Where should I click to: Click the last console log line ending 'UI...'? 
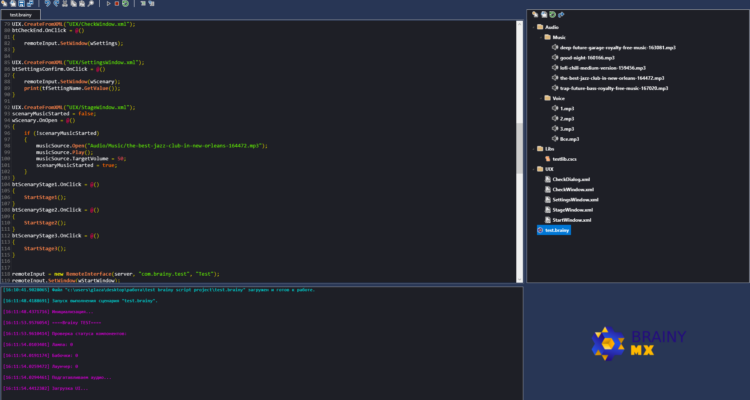click(45, 389)
